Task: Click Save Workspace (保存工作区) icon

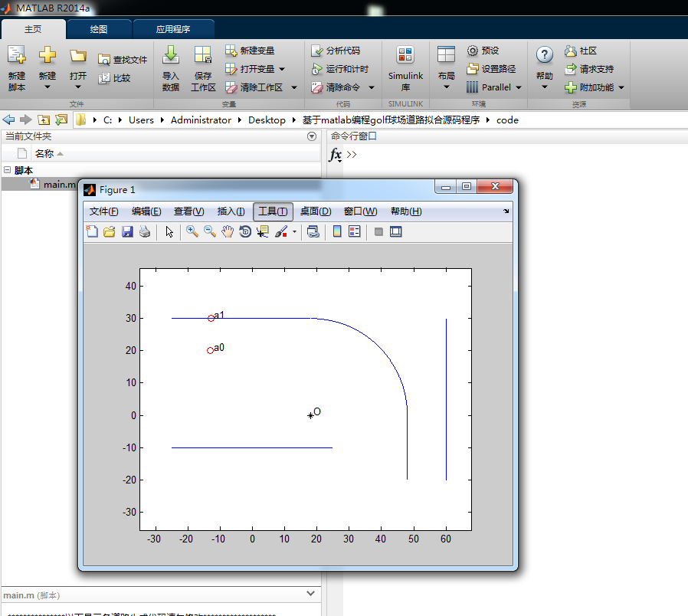Action: pyautogui.click(x=203, y=55)
